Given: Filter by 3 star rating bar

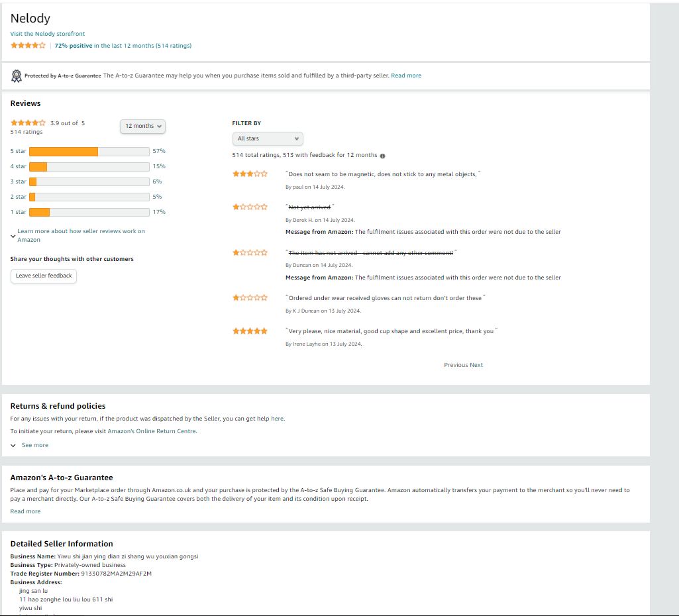Looking at the screenshot, I should [89, 181].
